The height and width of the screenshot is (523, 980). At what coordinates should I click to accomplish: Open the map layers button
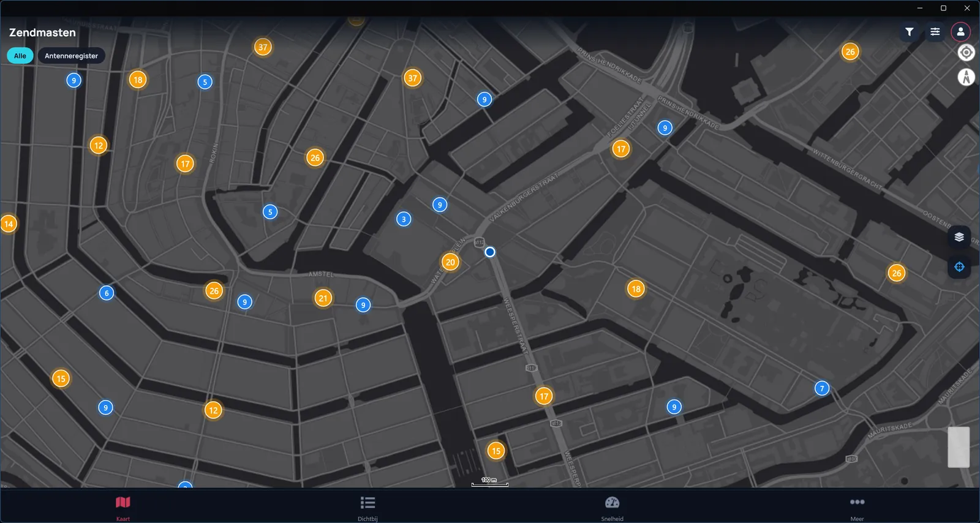point(959,237)
